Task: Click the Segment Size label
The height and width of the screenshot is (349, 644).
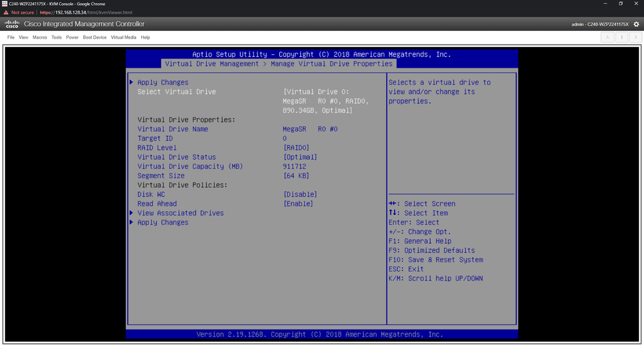Action: tap(161, 175)
